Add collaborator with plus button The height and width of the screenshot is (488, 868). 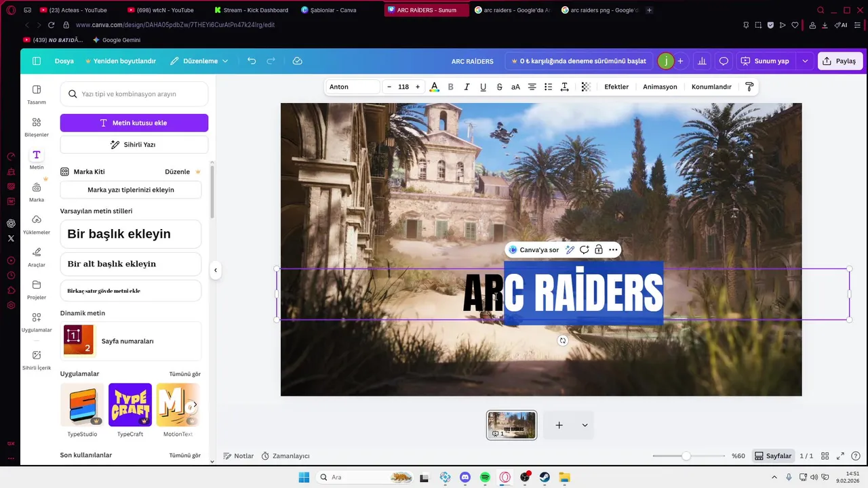tap(680, 61)
